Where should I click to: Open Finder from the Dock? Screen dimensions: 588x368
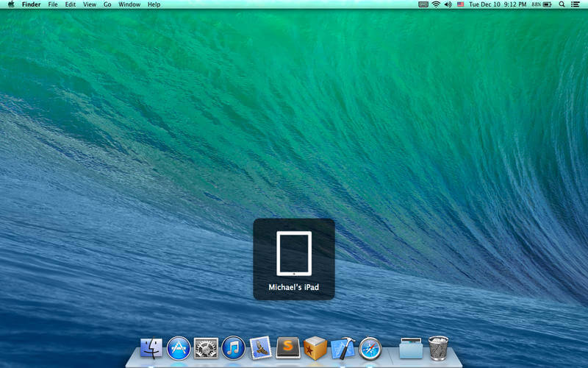(x=151, y=348)
